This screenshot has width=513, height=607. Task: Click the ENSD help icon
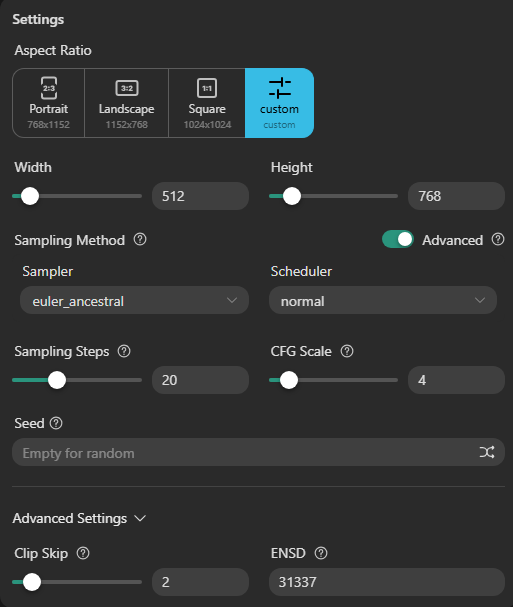[x=321, y=553]
